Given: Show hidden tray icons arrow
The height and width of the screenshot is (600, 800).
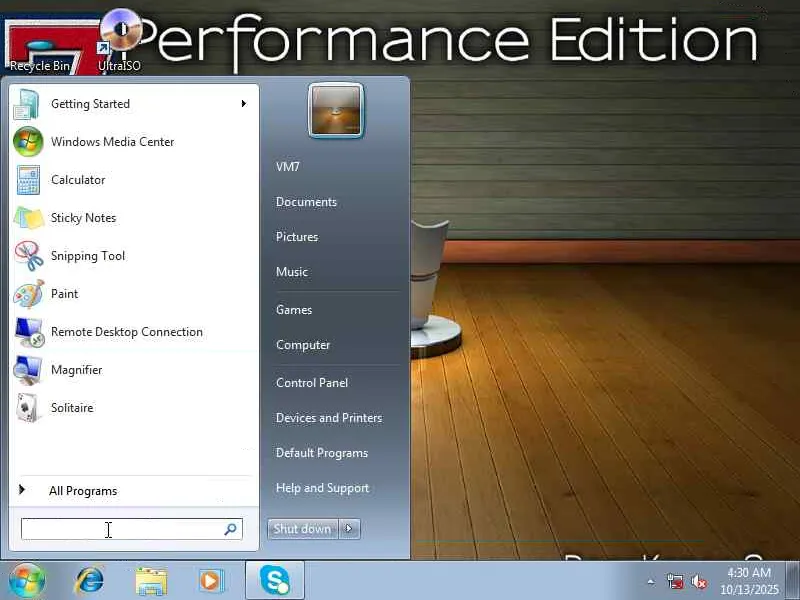Looking at the screenshot, I should click(x=651, y=582).
